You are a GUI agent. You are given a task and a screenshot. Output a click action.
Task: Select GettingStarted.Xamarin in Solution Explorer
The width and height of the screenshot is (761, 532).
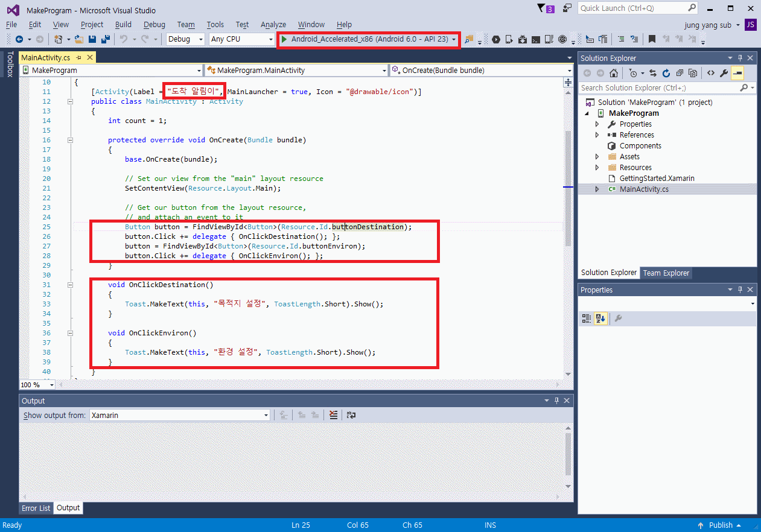tap(657, 179)
